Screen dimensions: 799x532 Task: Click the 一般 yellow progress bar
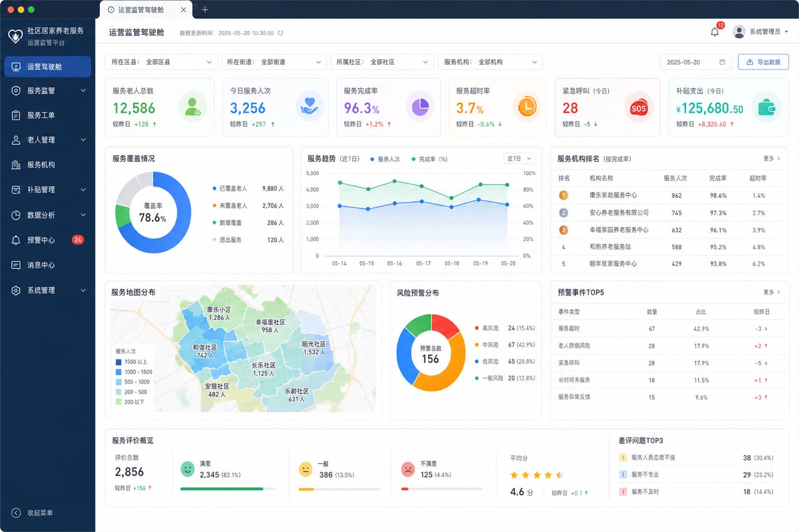[x=339, y=489]
